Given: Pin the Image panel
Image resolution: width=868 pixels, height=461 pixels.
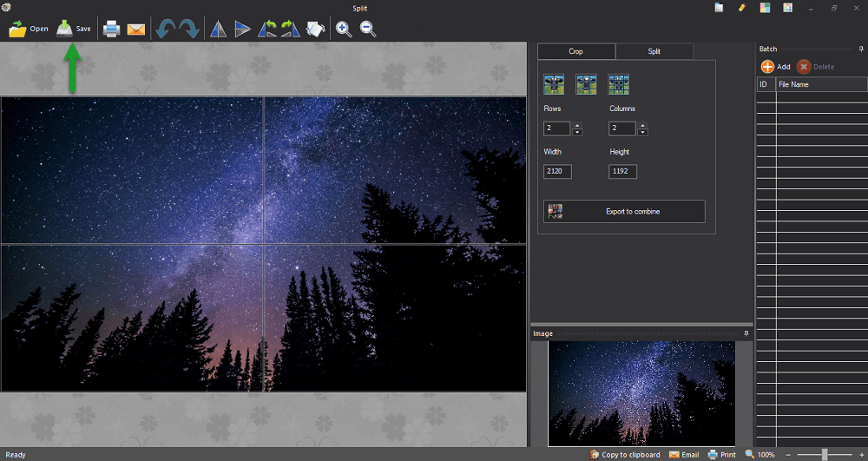Looking at the screenshot, I should tap(746, 333).
